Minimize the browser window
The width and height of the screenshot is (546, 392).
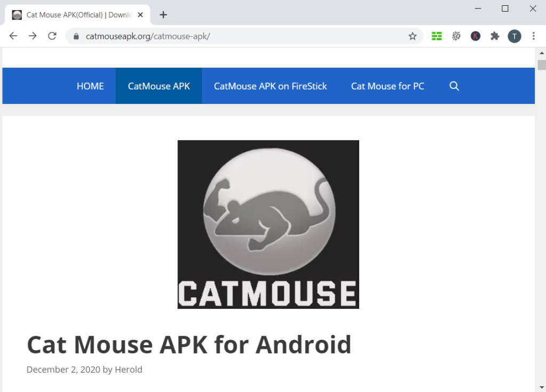click(x=478, y=9)
